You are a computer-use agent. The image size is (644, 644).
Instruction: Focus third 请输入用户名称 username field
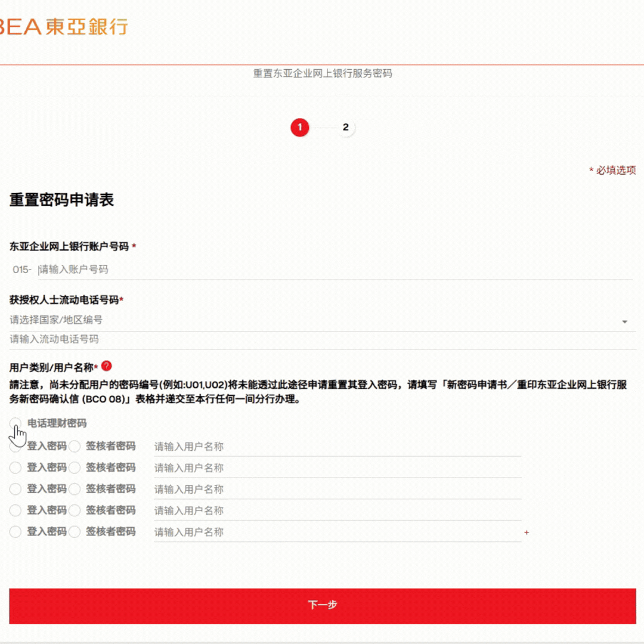[x=338, y=489]
